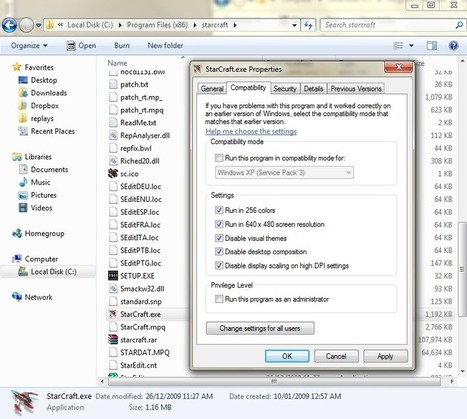Uncheck Disable visual themes

click(219, 238)
